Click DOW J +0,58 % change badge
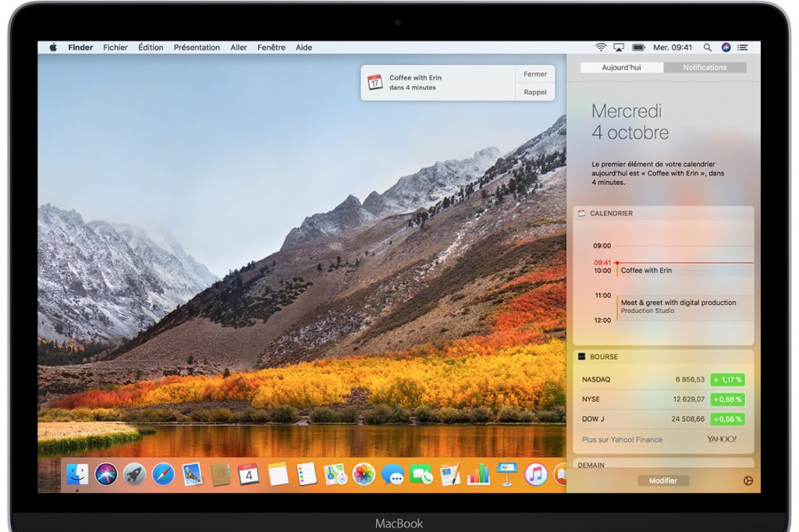Image resolution: width=799 pixels, height=532 pixels. [728, 420]
